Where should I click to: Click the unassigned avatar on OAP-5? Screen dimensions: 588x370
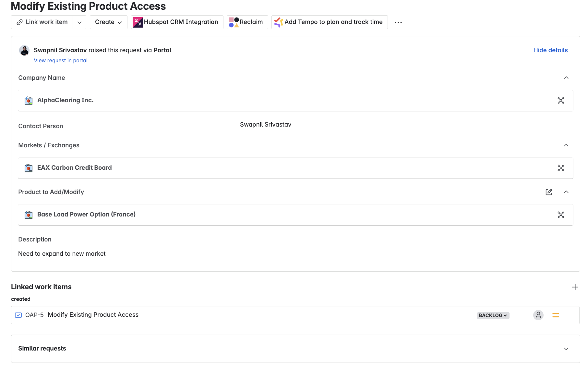(x=538, y=315)
